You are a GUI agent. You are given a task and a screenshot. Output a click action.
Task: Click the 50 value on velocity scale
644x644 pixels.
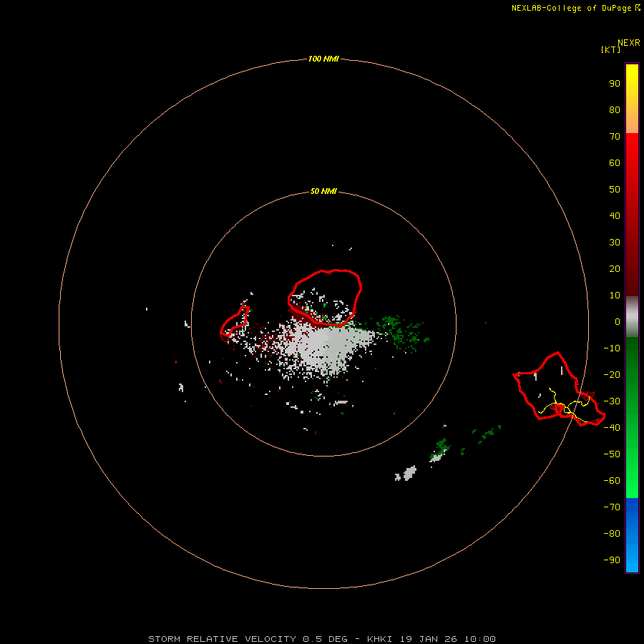coord(615,190)
